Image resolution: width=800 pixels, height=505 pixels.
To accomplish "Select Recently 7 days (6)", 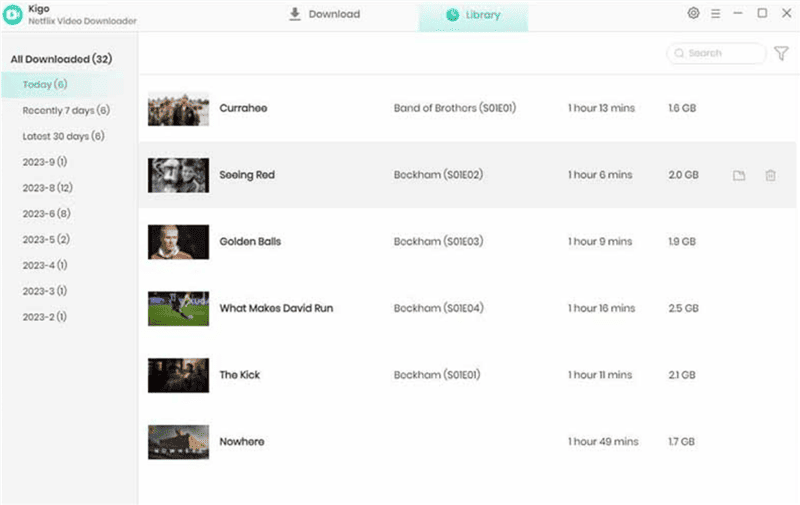I will tap(66, 111).
